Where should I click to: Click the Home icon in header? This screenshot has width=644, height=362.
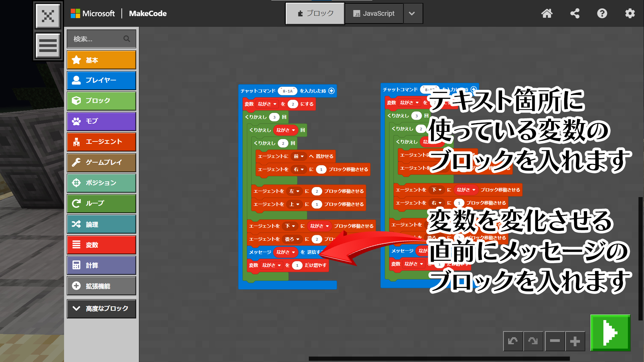coord(547,13)
